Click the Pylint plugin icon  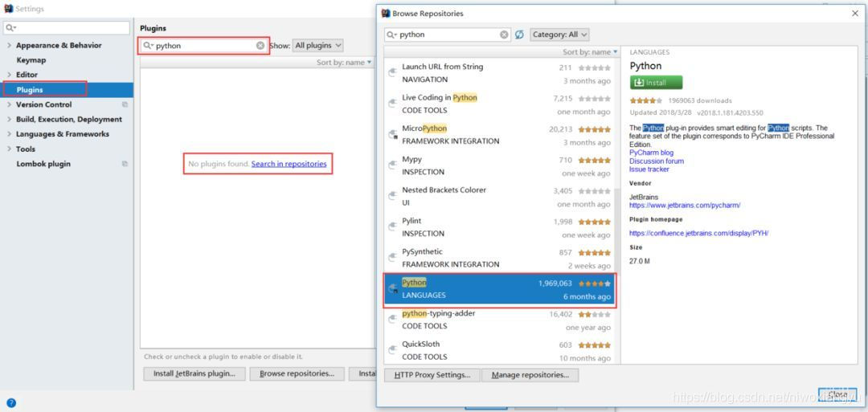tap(392, 226)
